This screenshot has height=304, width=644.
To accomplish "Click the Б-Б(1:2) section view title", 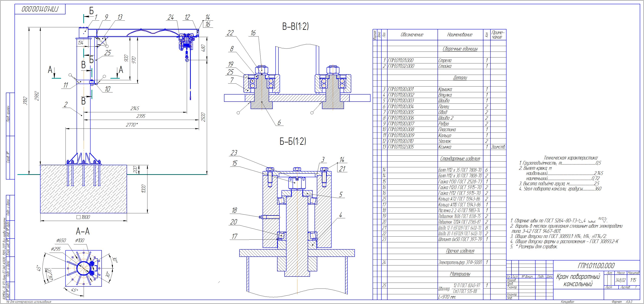I will [293, 142].
